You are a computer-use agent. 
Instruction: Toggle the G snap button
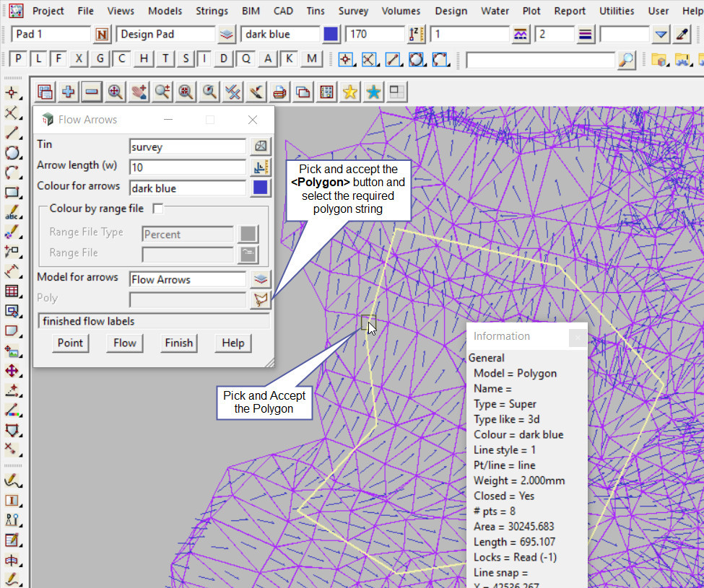coord(100,59)
